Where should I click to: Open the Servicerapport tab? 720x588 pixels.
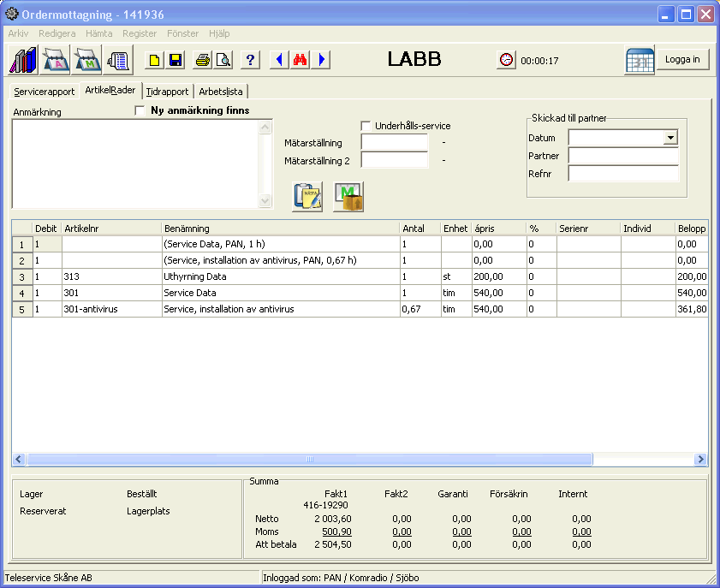(44, 92)
